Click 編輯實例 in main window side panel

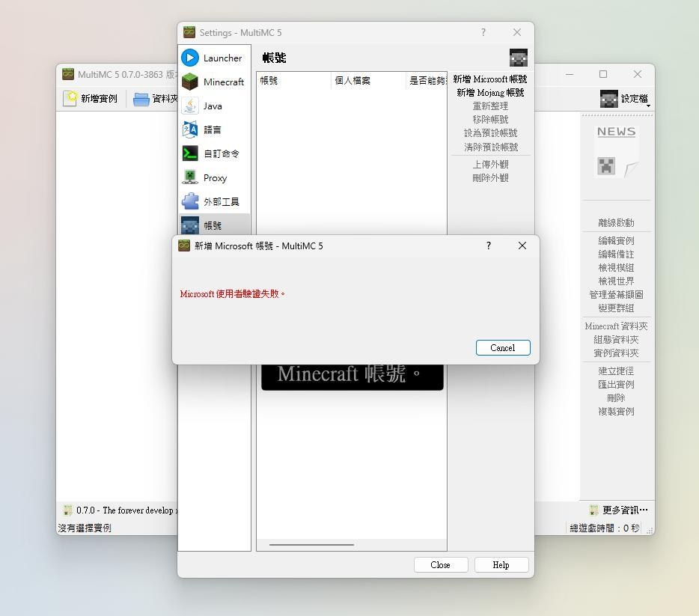tap(616, 241)
